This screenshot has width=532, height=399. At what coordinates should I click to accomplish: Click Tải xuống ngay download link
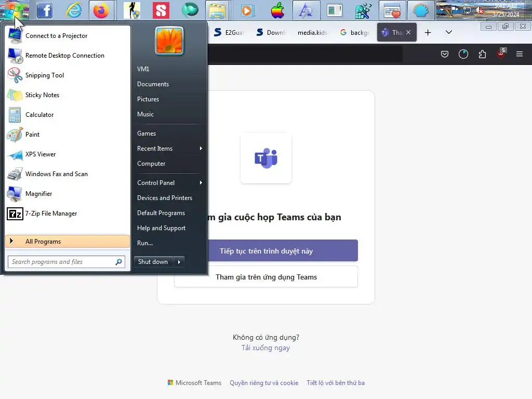(x=265, y=348)
